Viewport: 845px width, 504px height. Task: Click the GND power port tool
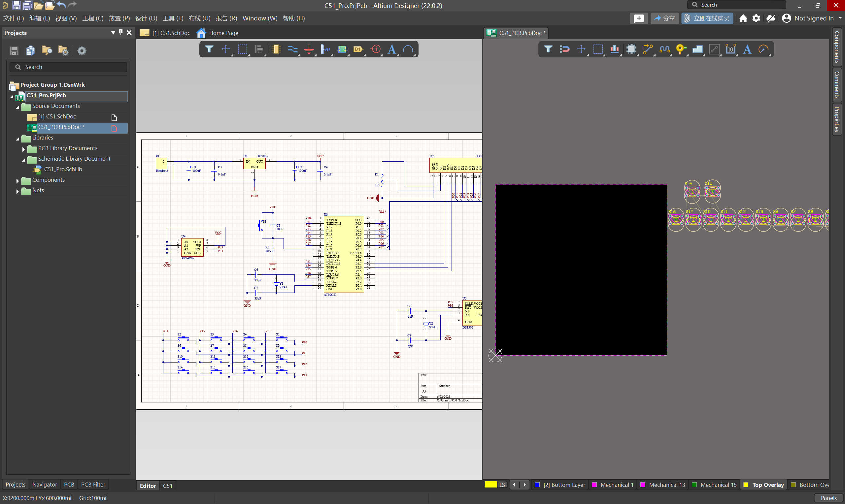pos(309,49)
